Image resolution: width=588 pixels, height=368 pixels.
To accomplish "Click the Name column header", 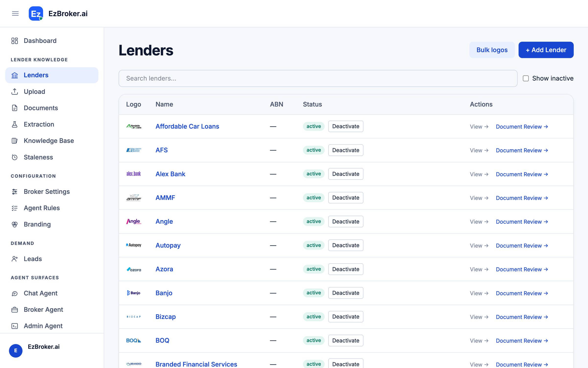I will [x=164, y=104].
